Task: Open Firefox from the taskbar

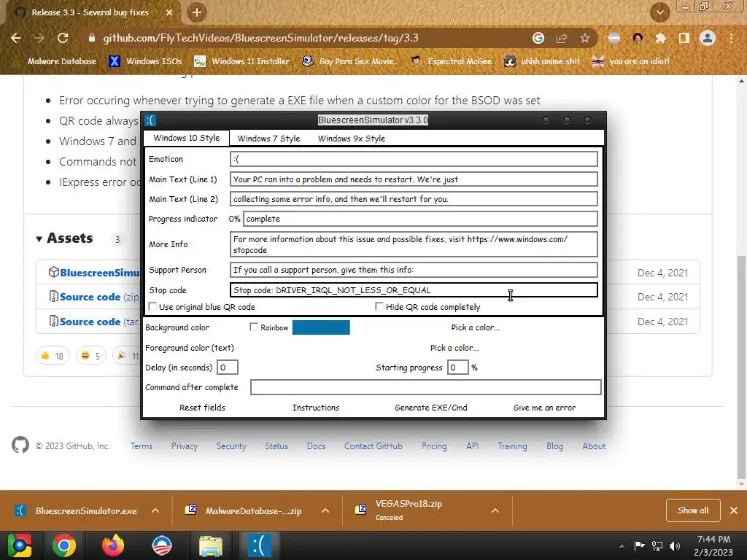Action: (x=113, y=545)
